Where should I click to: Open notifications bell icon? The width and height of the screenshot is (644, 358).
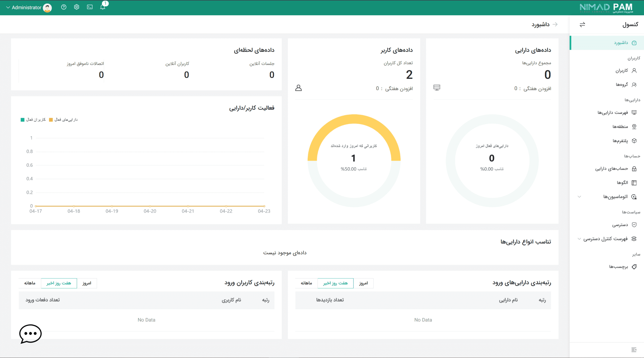click(x=103, y=7)
